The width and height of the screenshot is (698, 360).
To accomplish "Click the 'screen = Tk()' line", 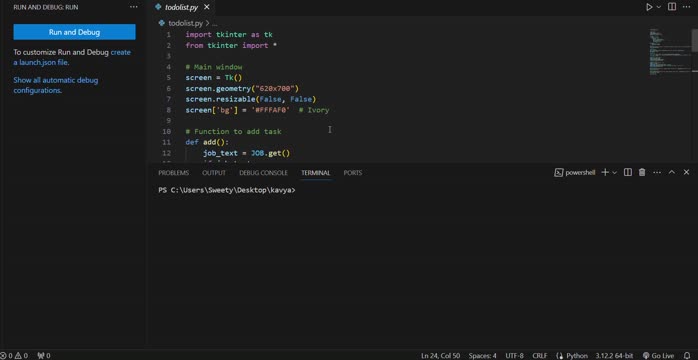I will tap(214, 77).
